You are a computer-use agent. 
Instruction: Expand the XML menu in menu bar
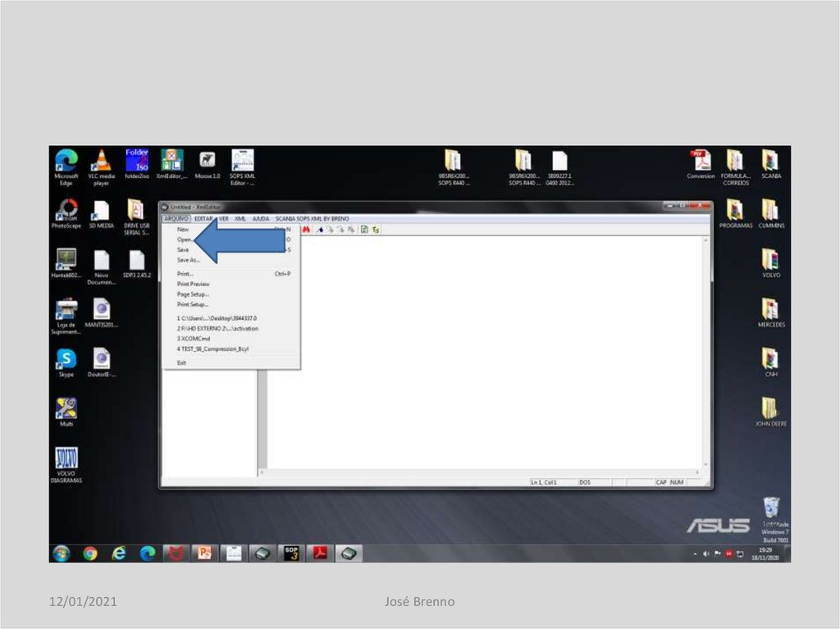point(240,219)
